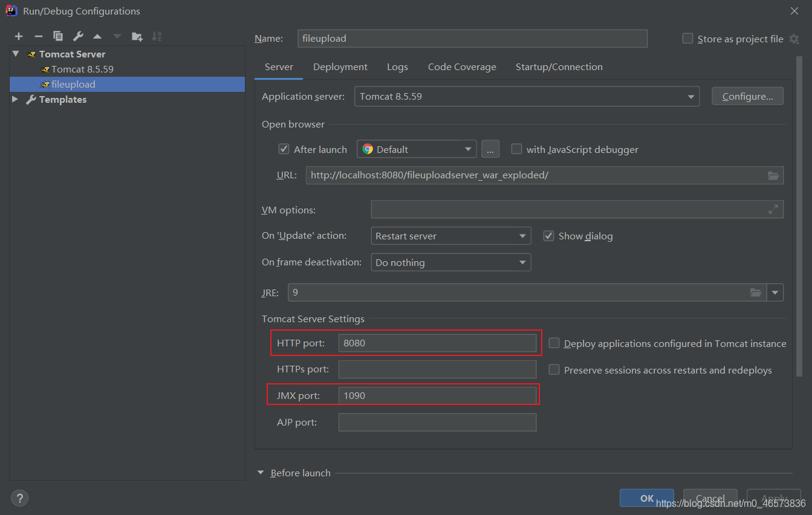Viewport: 812px width, 515px height.
Task: Open help with the question mark button
Action: click(20, 498)
